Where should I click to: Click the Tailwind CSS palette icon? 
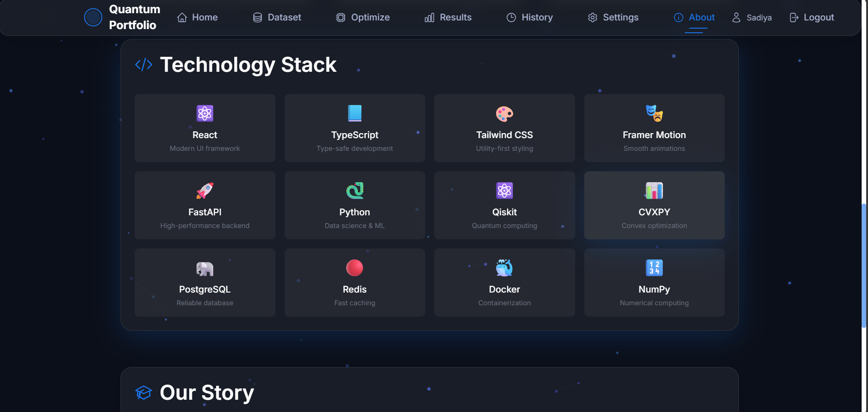click(x=505, y=114)
